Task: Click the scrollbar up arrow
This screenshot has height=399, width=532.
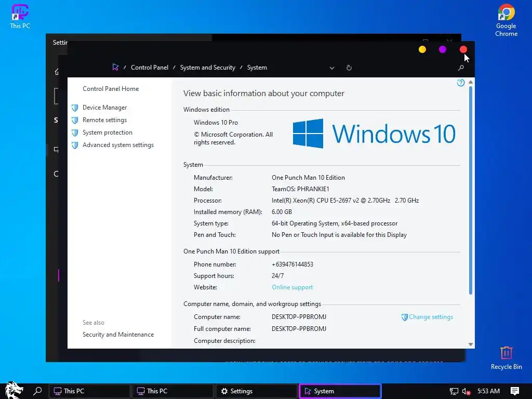Action: tap(470, 82)
